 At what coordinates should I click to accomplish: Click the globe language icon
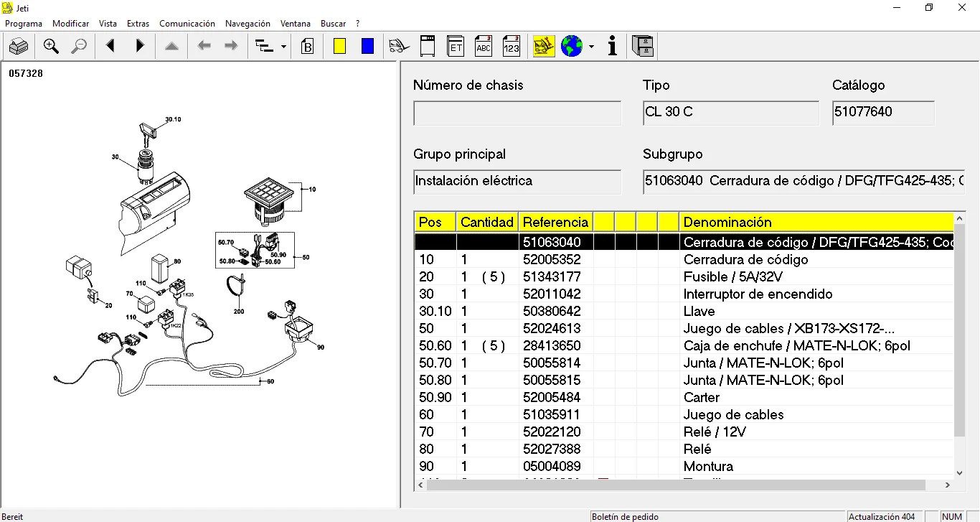572,47
